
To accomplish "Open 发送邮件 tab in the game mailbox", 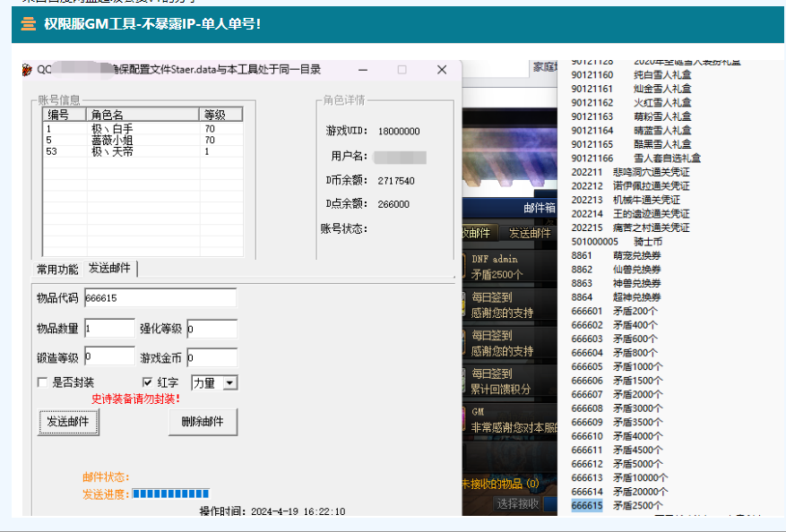I will [530, 233].
